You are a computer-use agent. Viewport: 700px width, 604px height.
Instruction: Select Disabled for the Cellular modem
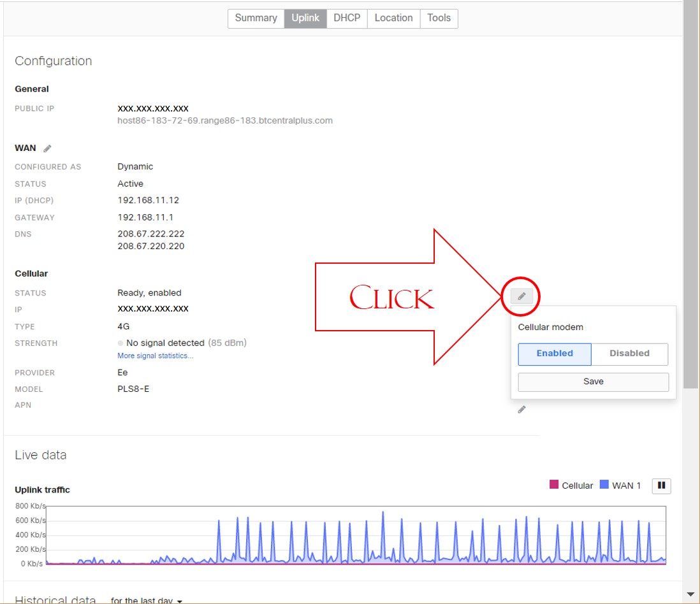point(629,354)
